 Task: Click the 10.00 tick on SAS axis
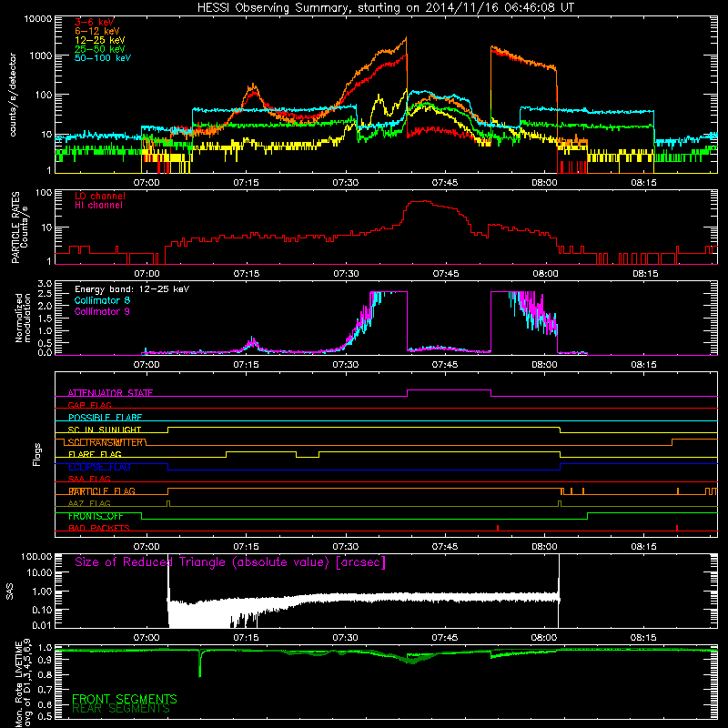(39, 572)
